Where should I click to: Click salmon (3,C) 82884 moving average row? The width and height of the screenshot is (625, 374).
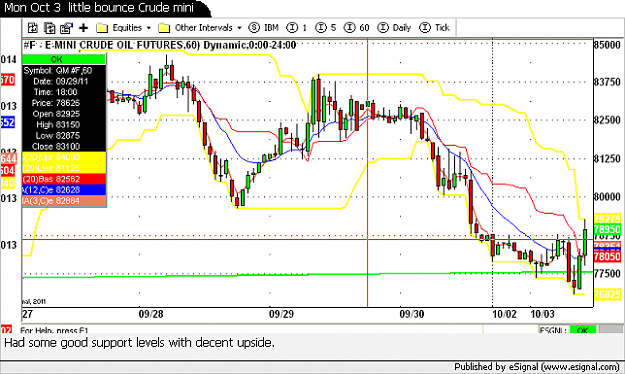click(x=64, y=201)
